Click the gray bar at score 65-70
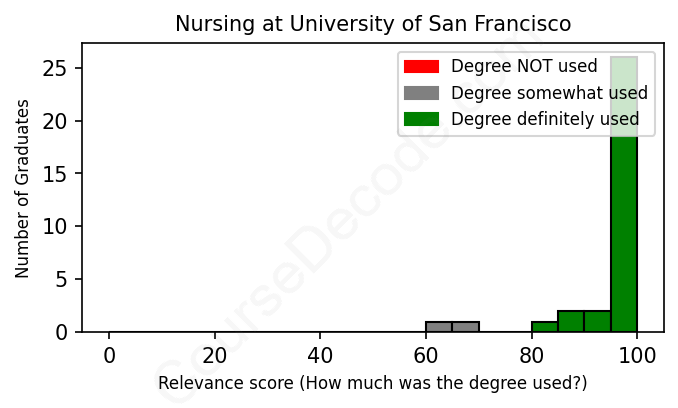 465,326
